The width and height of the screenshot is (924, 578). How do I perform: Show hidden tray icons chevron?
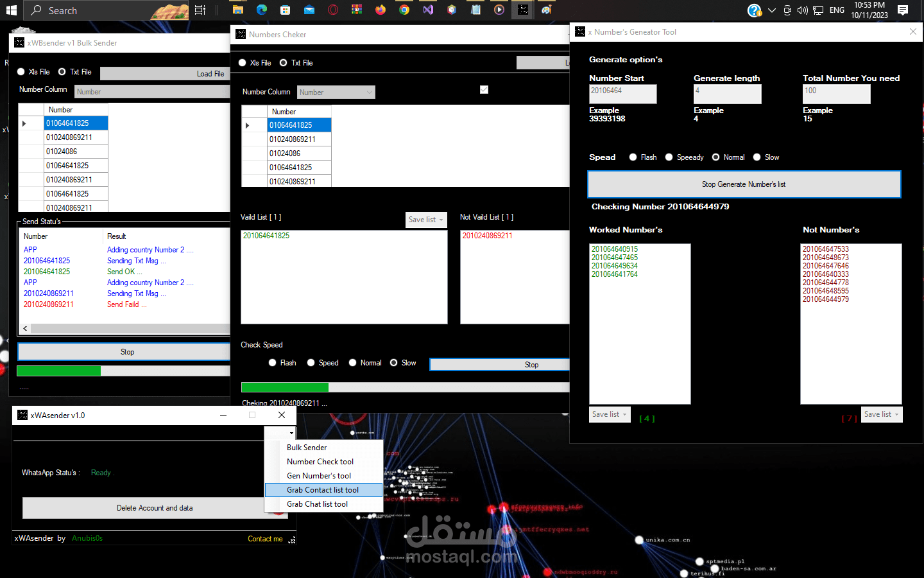click(771, 10)
